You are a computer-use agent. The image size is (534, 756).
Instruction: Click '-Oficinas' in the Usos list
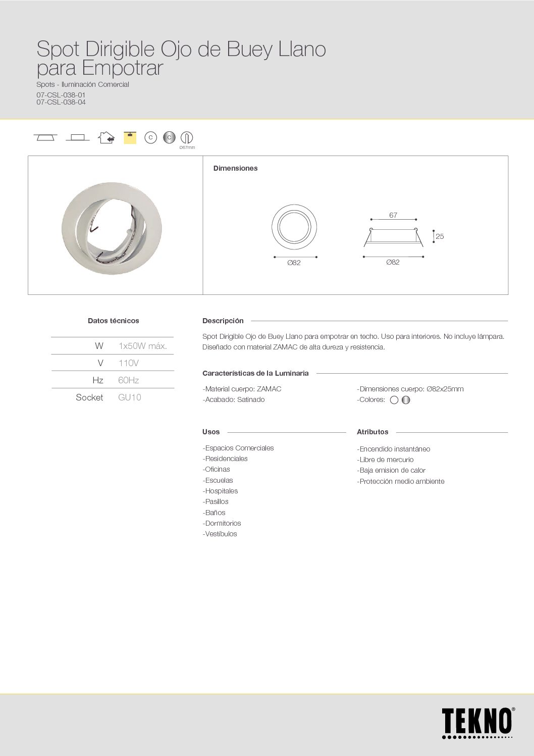(x=216, y=469)
